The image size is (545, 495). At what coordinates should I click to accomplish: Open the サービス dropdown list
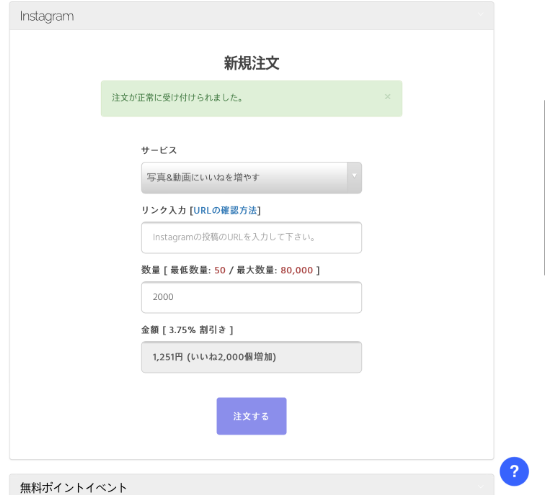(251, 178)
